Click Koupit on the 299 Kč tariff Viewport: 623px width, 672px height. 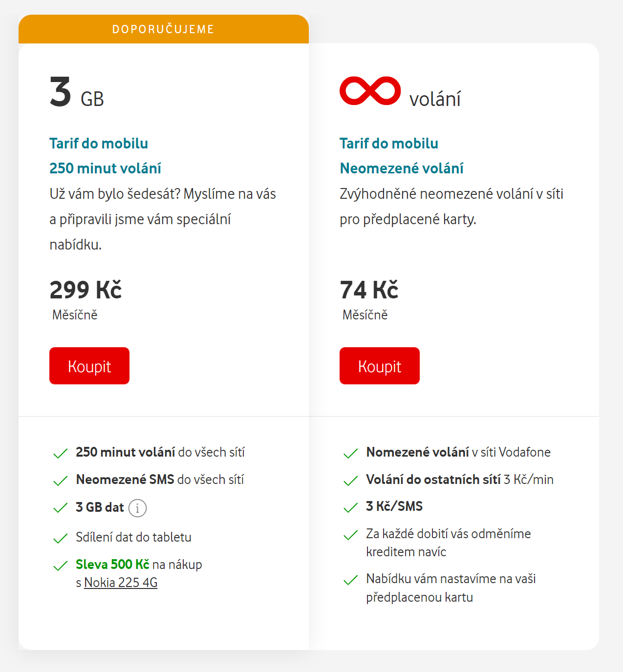[x=89, y=365]
